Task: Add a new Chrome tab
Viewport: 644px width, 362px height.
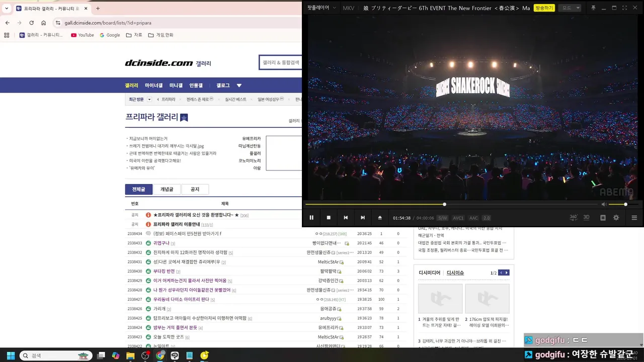Action: [x=98, y=9]
